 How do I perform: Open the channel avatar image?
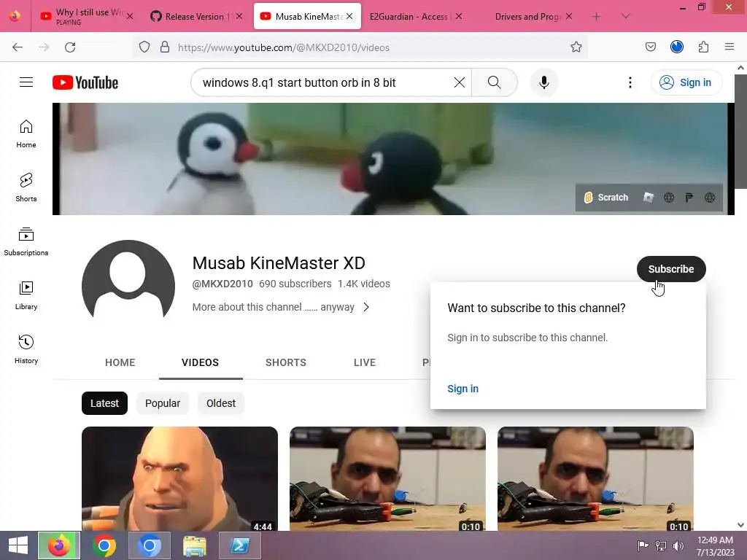coord(128,286)
